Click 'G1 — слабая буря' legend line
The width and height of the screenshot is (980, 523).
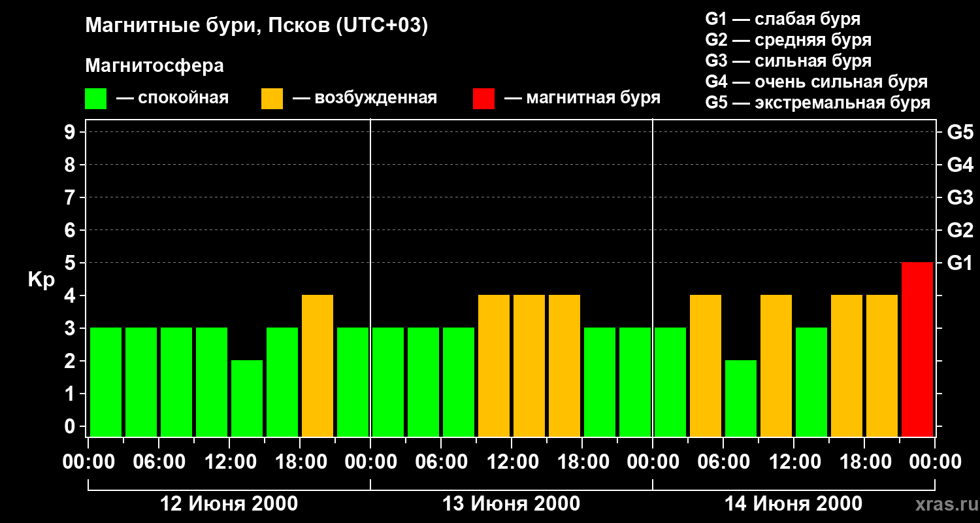pos(783,19)
